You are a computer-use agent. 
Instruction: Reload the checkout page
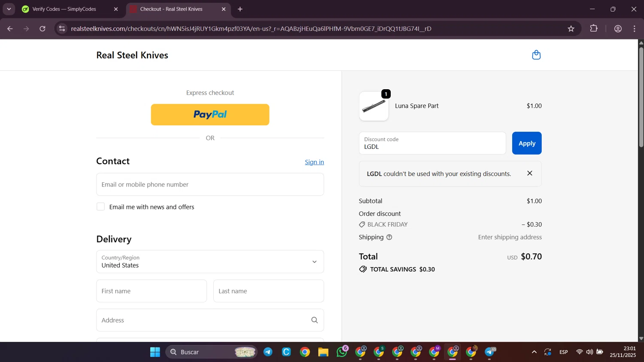pos(43,29)
